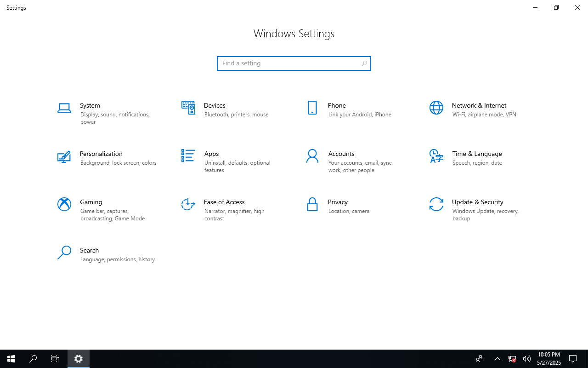Restore down the Settings window
The image size is (588, 368).
556,7
